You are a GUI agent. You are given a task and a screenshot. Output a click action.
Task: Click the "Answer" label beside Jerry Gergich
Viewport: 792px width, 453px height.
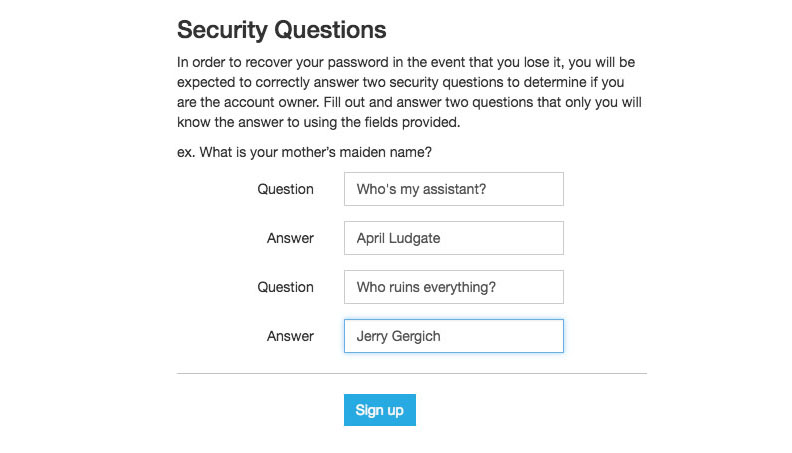(x=290, y=336)
